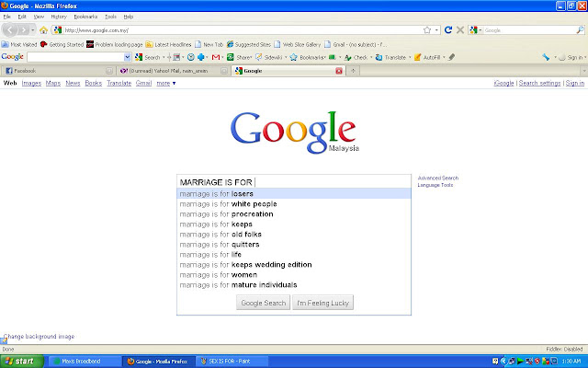Click the Google Toolbar search field
The width and height of the screenshot is (588, 368).
point(75,57)
